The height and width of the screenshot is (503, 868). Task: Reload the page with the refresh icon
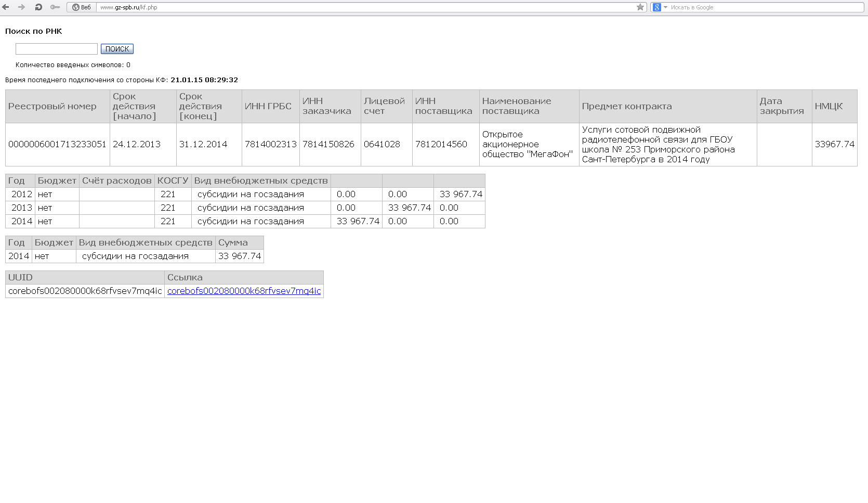coord(38,7)
